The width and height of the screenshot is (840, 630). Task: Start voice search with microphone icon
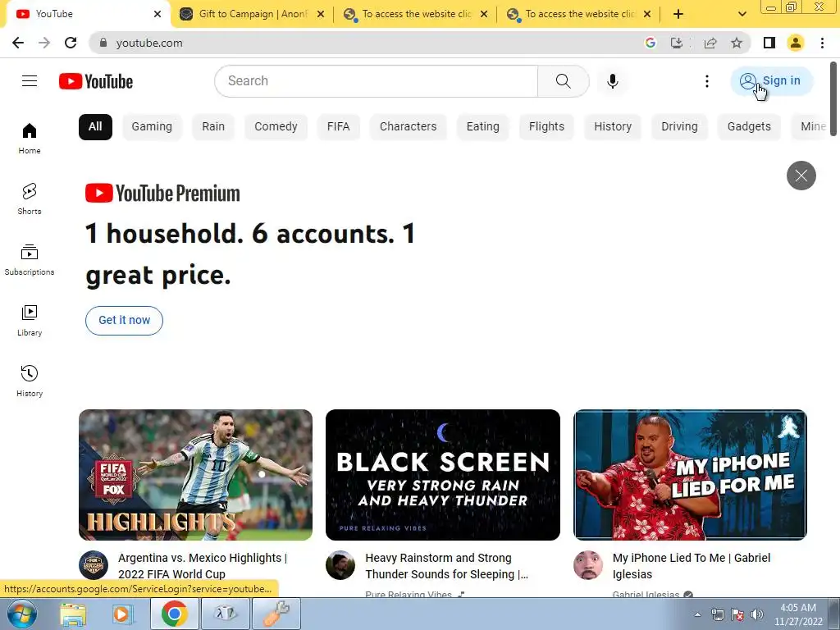point(613,81)
